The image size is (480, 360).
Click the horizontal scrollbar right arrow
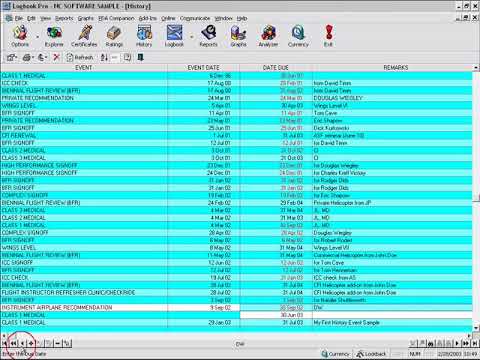(x=469, y=336)
